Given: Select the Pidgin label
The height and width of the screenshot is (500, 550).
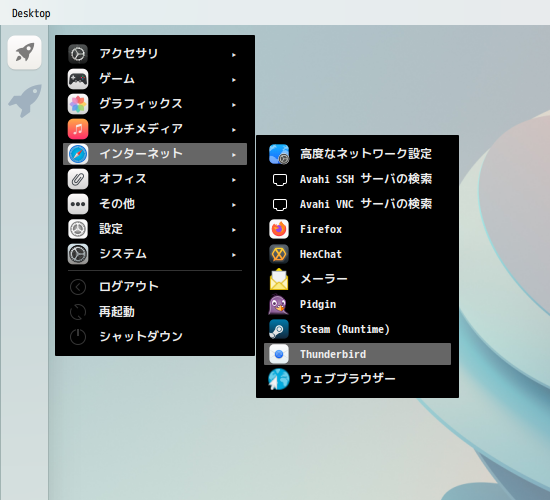Looking at the screenshot, I should 318,304.
